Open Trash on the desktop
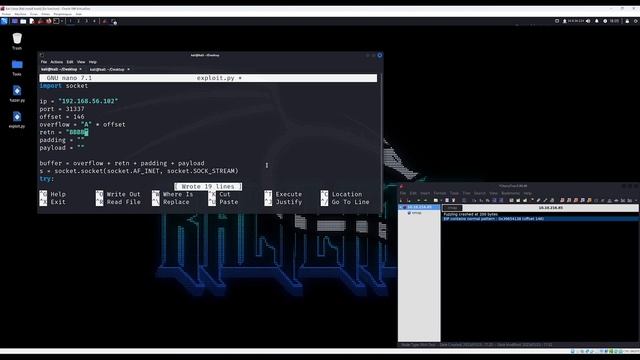This screenshot has height=360, width=640. point(17,41)
